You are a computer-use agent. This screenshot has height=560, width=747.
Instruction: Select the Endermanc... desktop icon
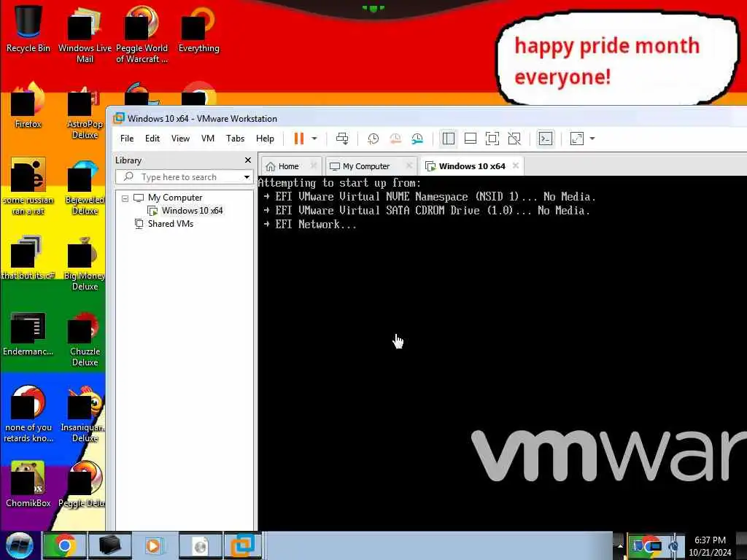(x=28, y=332)
